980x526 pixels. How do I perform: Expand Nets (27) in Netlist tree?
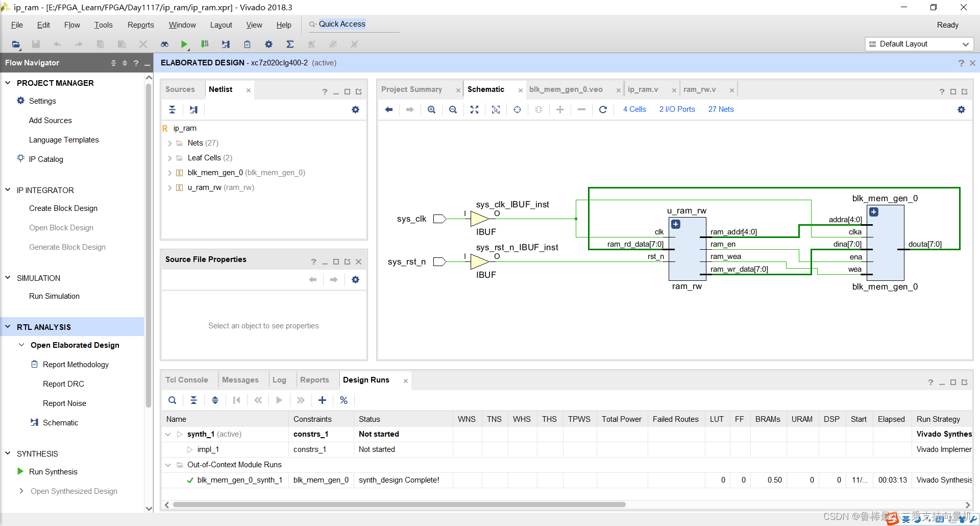(170, 144)
